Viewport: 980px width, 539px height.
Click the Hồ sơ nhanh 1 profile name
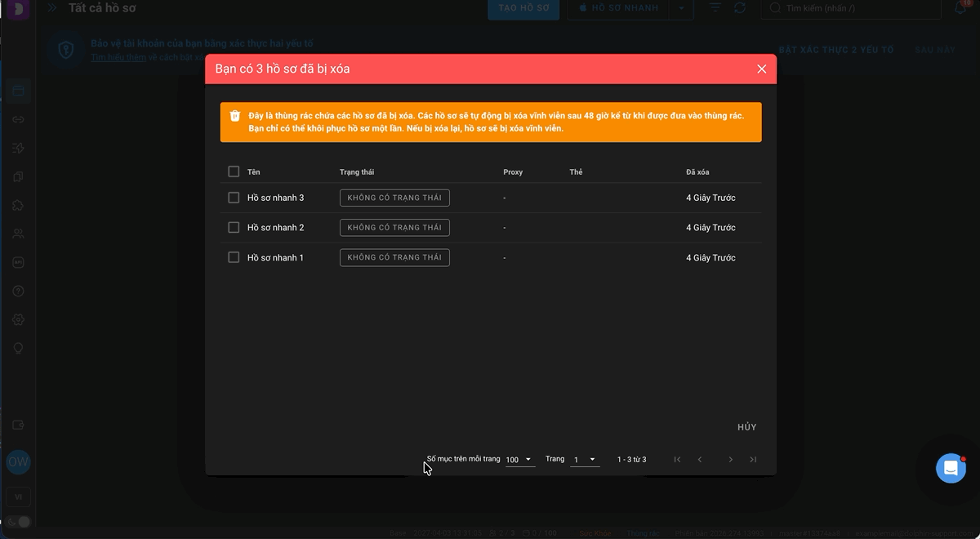275,257
